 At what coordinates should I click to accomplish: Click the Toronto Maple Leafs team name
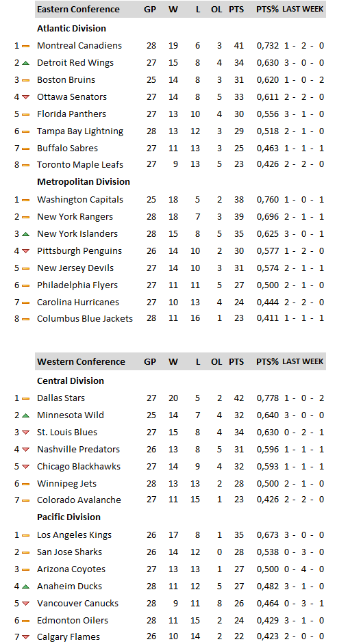80,165
